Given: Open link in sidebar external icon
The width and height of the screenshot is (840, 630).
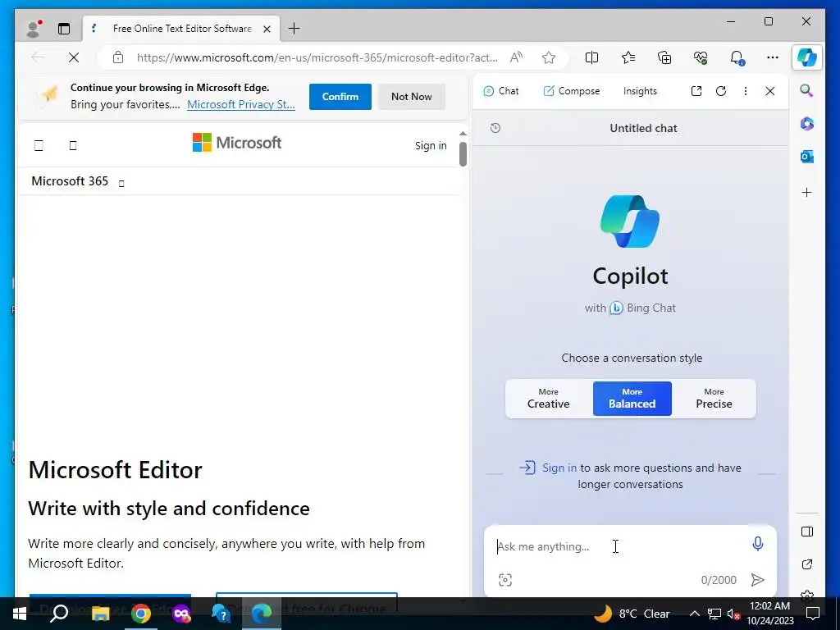Looking at the screenshot, I should [x=807, y=564].
